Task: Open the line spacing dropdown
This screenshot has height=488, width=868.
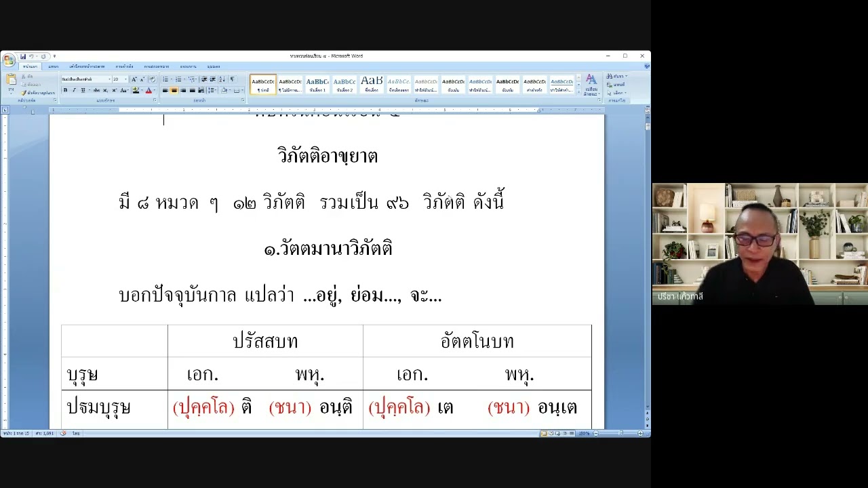Action: (x=212, y=90)
